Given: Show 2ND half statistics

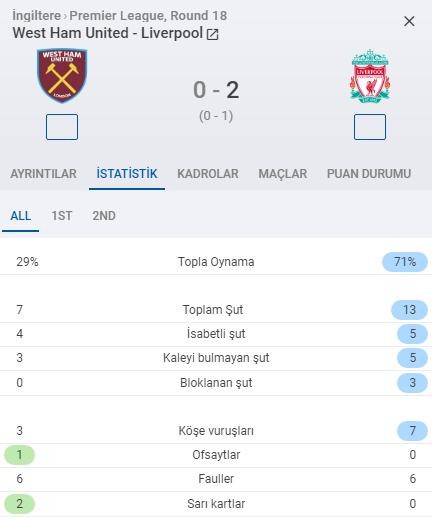Looking at the screenshot, I should (104, 216).
